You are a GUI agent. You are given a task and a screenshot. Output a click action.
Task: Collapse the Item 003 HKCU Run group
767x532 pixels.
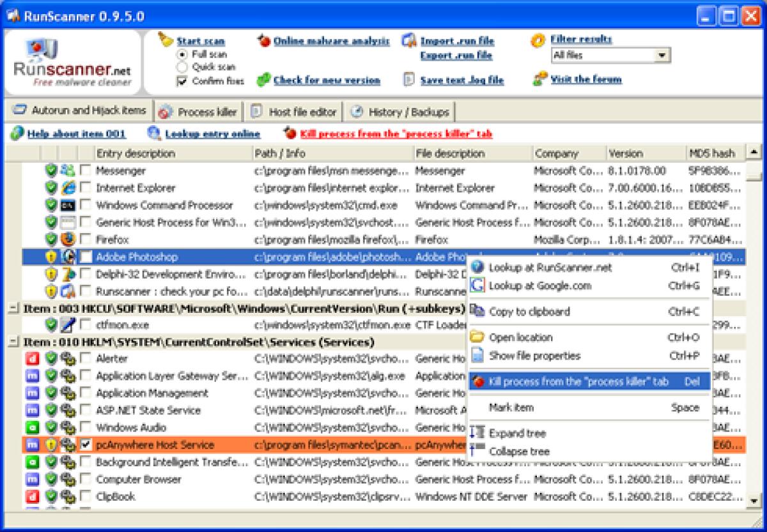coord(13,308)
